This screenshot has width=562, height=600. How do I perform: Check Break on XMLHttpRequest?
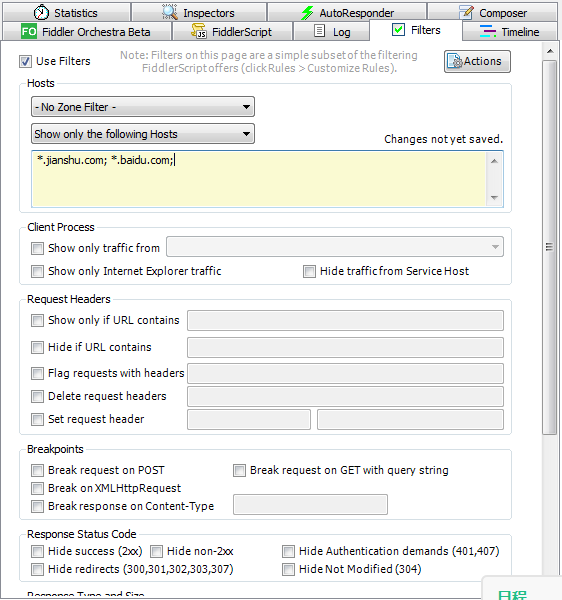pyautogui.click(x=37, y=488)
